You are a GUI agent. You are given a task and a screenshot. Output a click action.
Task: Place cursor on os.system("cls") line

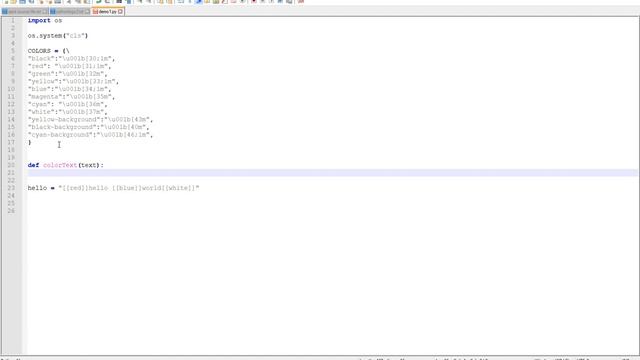[58, 36]
